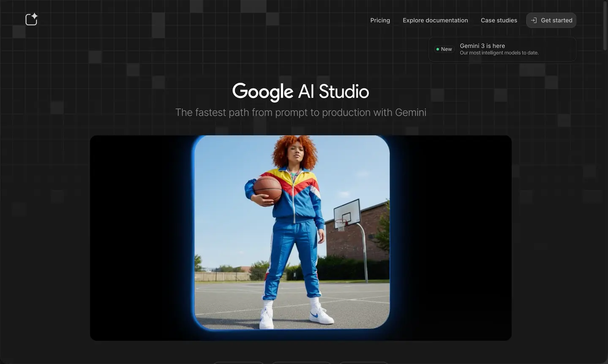Click 'Our most intelligent models to date' text

tap(499, 53)
